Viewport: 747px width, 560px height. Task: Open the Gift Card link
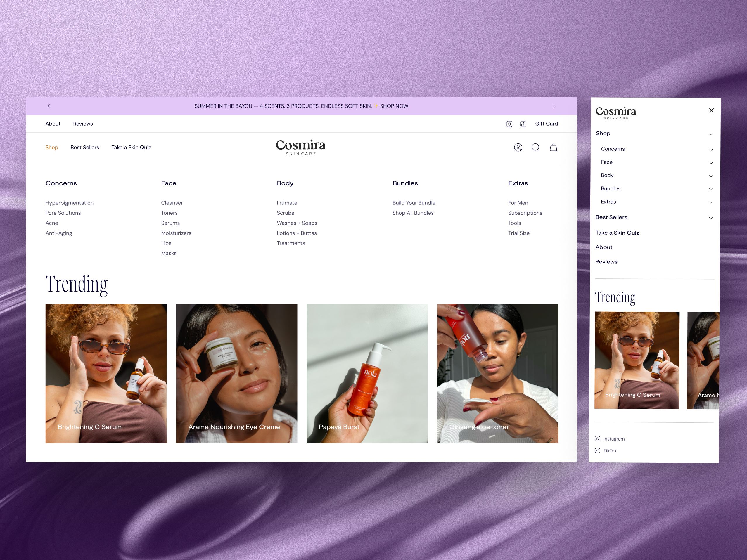547,124
